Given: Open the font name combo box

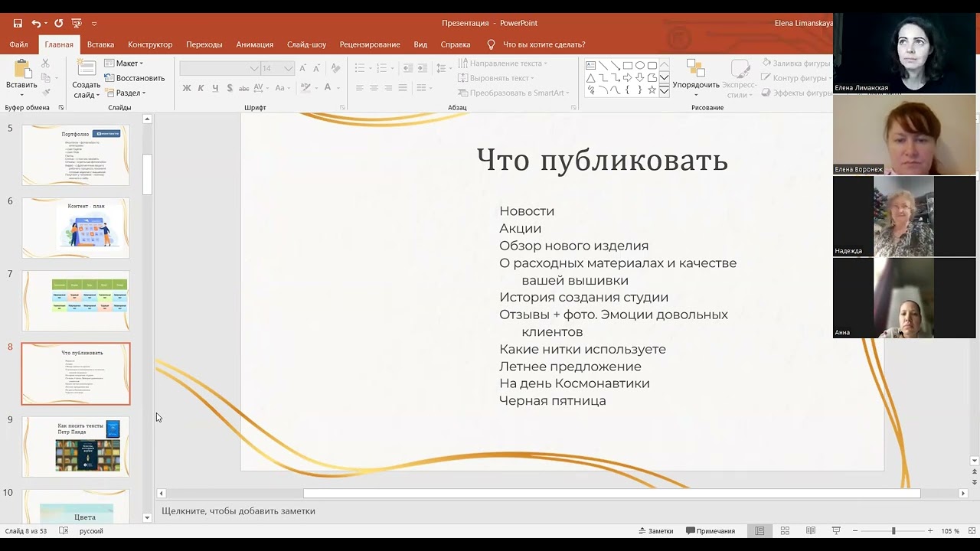Looking at the screenshot, I should (220, 68).
